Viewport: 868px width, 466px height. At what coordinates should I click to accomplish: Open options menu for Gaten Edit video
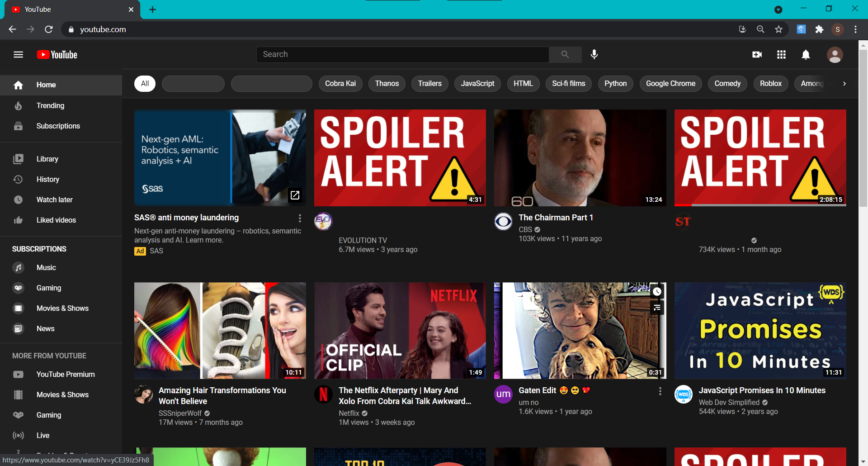tap(660, 391)
